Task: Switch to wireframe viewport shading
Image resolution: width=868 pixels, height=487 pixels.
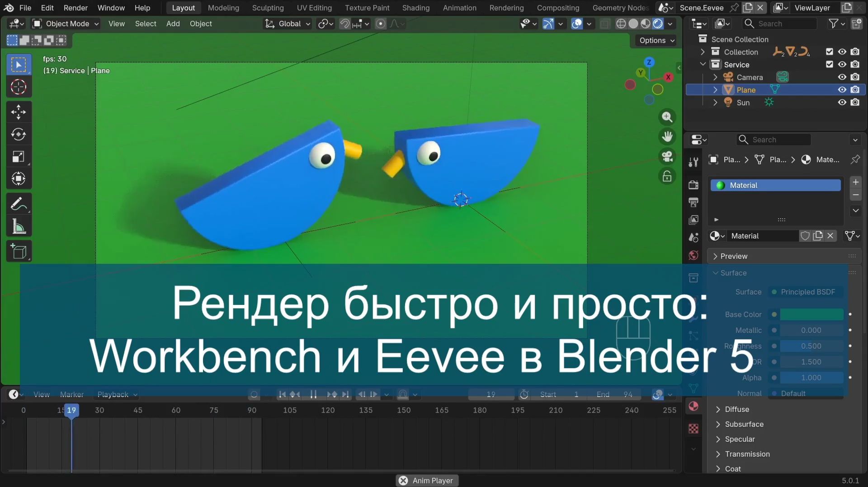Action: click(x=621, y=24)
